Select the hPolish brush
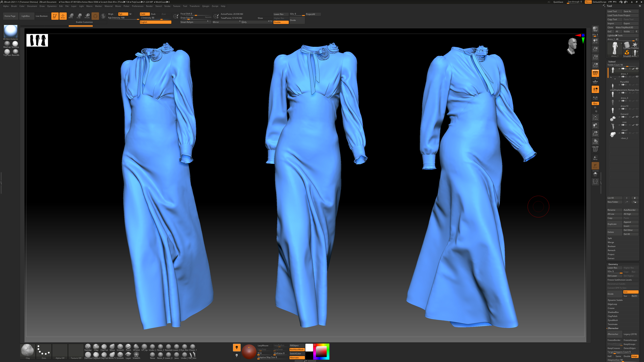The width and height of the screenshot is (644, 362). pyautogui.click(x=136, y=347)
